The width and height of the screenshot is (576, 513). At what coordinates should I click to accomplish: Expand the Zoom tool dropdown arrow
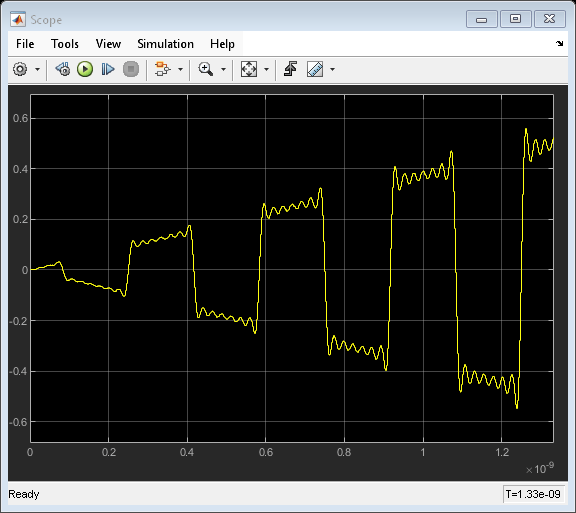coord(223,69)
